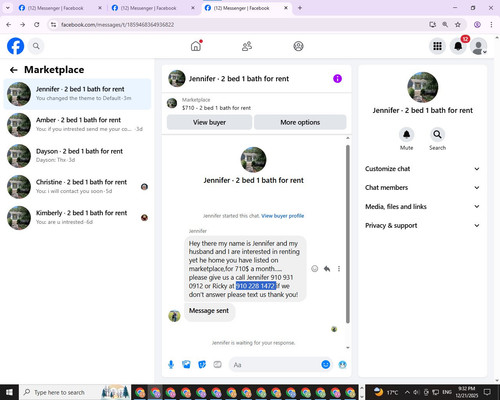Choose a sticker icon
Screen dimensions: 500x400
(202, 364)
